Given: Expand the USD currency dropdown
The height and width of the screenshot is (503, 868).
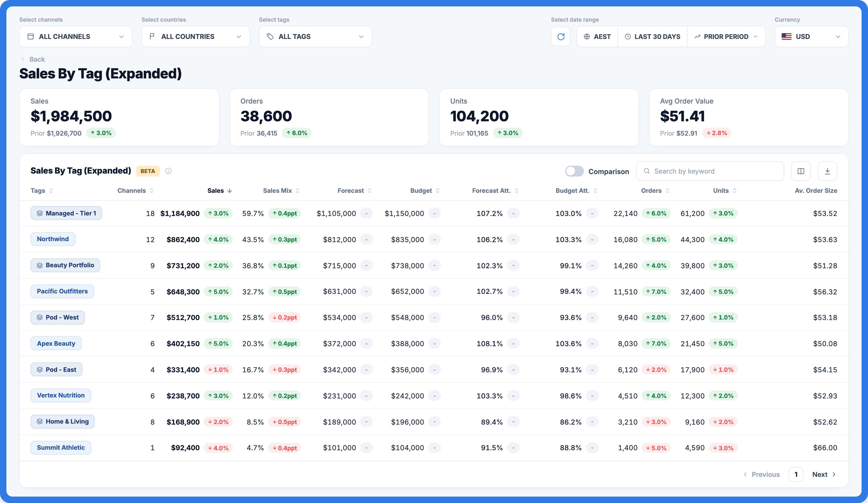Looking at the screenshot, I should pos(811,36).
